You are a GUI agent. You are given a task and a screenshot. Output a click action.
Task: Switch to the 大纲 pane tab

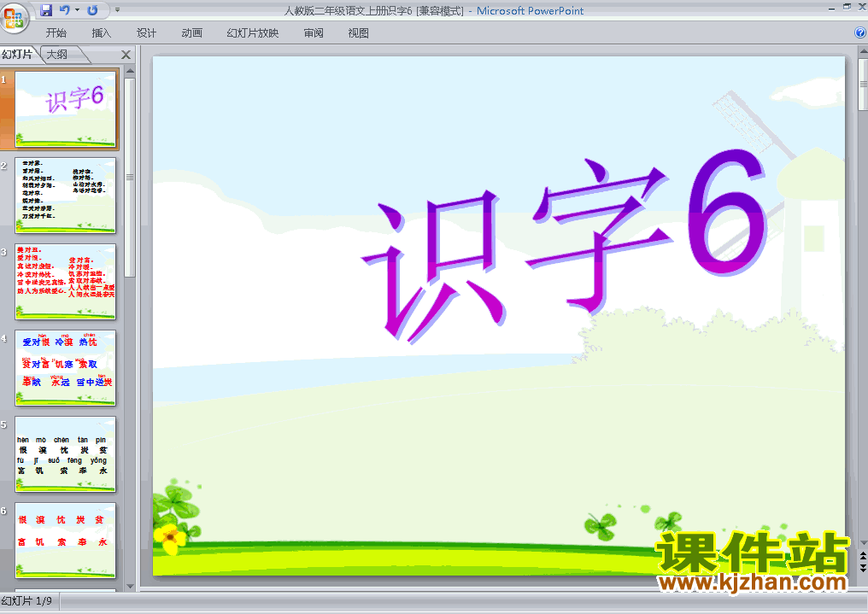click(57, 54)
